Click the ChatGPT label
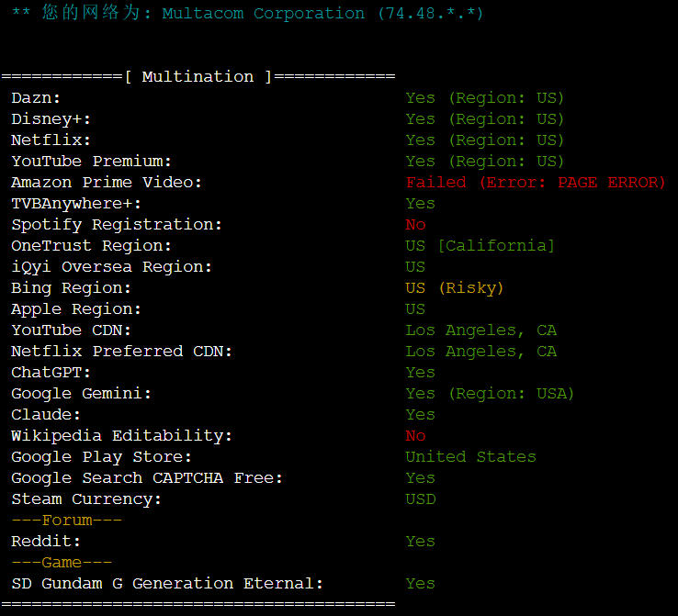Viewport: 678px width, 616px height. [51, 372]
